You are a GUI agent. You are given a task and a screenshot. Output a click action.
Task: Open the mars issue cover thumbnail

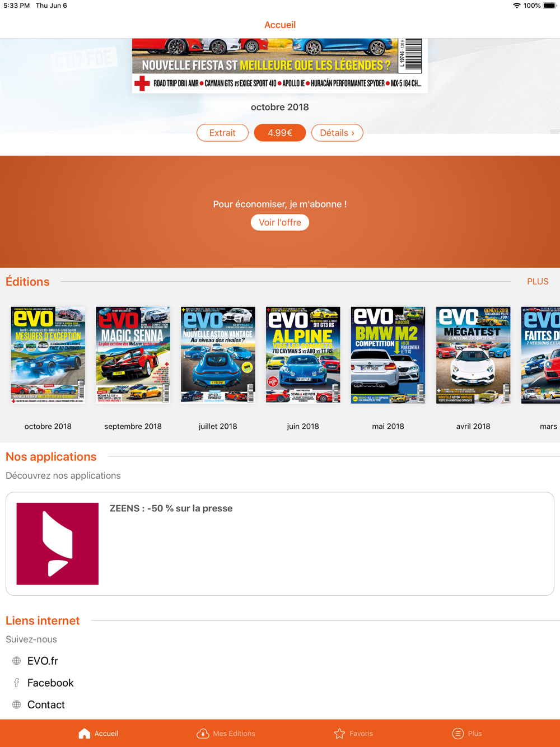click(540, 355)
